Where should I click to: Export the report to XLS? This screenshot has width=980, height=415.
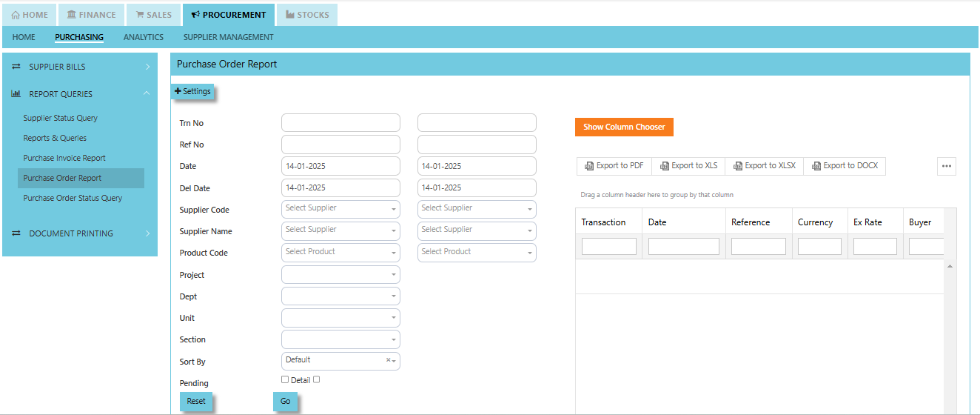(x=688, y=166)
